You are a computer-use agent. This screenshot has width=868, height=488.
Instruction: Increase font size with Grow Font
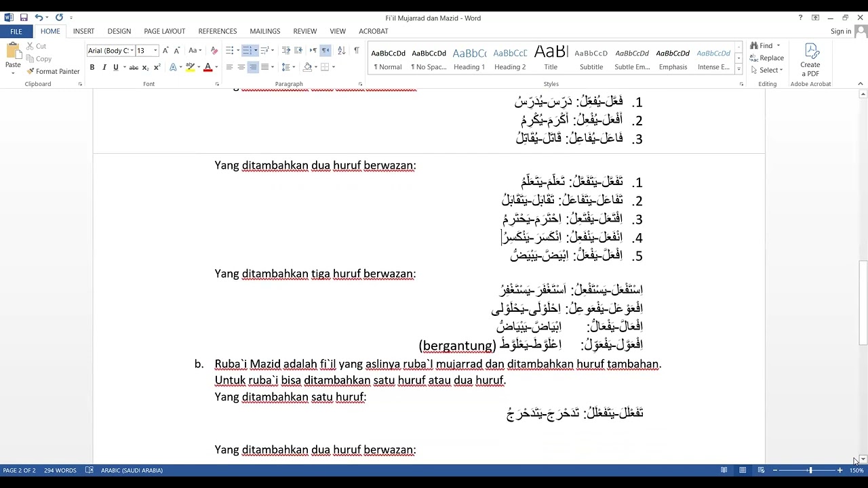click(x=165, y=50)
